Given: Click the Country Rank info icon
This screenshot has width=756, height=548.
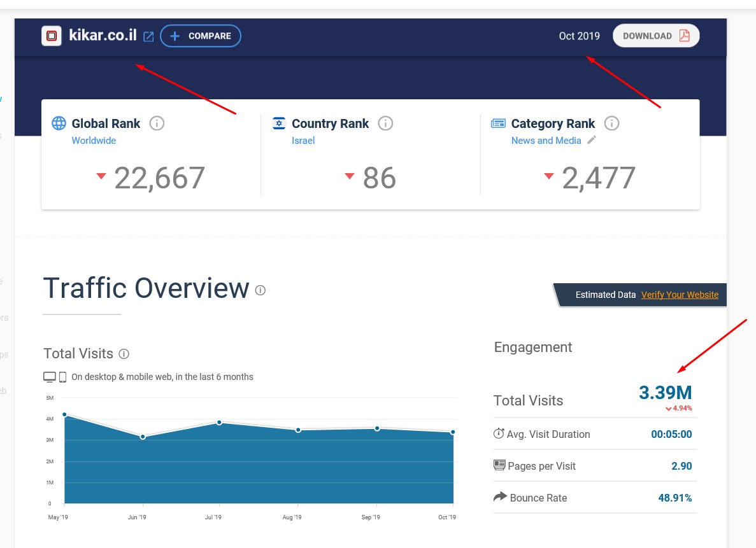Looking at the screenshot, I should point(385,123).
